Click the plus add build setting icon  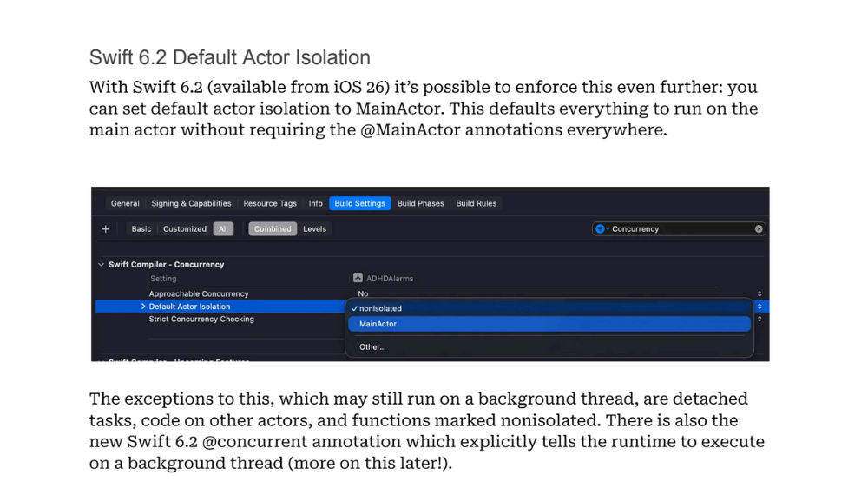click(x=106, y=229)
